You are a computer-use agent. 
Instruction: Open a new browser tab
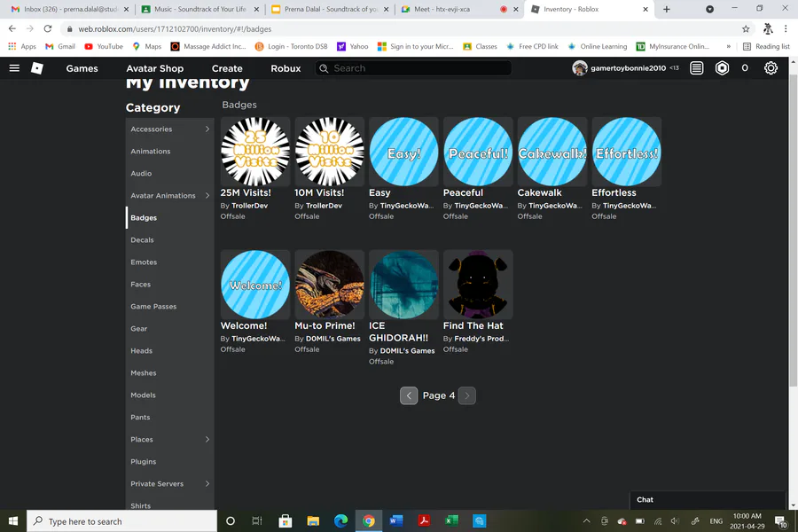point(666,9)
